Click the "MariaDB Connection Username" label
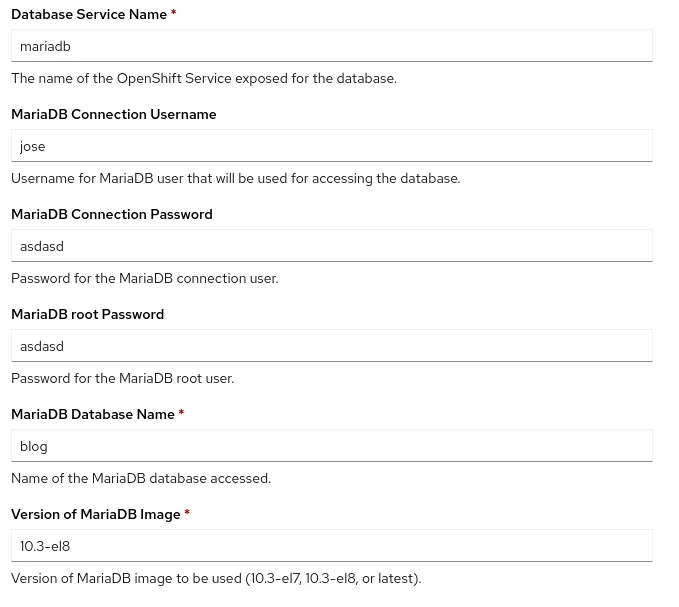Screen dimensions: 679x607 click(113, 114)
